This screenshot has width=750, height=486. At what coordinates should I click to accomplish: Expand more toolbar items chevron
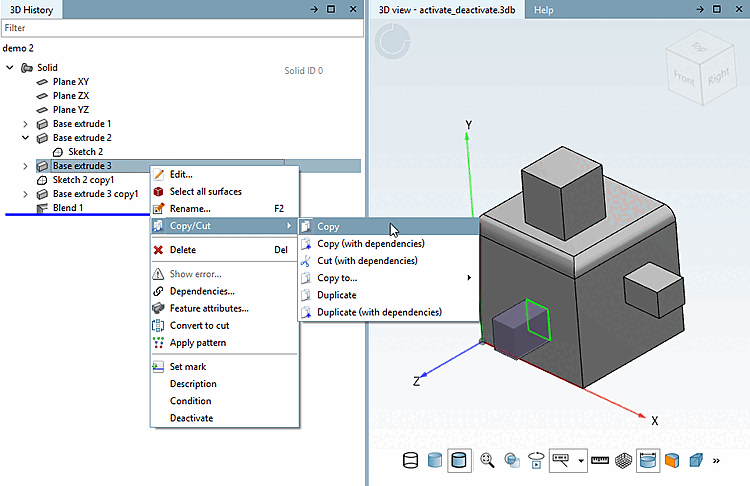[716, 461]
